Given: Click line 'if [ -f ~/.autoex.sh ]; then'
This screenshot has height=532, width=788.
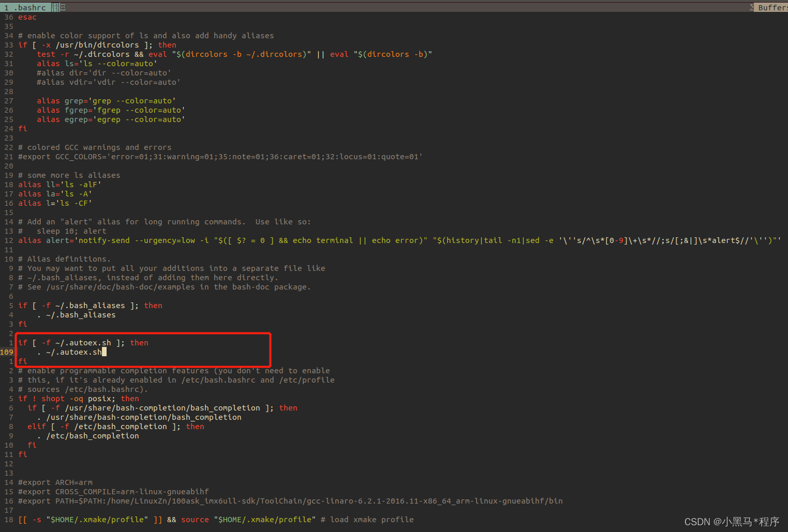Looking at the screenshot, I should coord(83,343).
